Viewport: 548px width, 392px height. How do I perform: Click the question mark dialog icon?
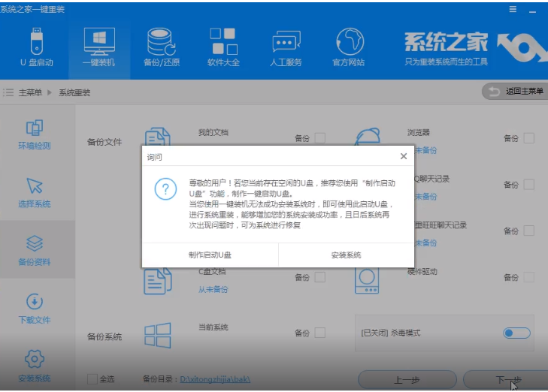[165, 188]
